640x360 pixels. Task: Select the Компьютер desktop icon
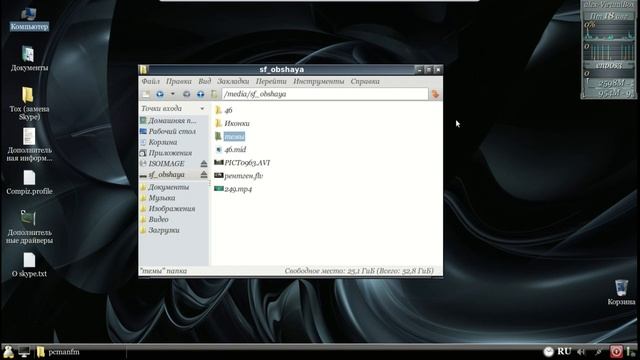click(29, 19)
